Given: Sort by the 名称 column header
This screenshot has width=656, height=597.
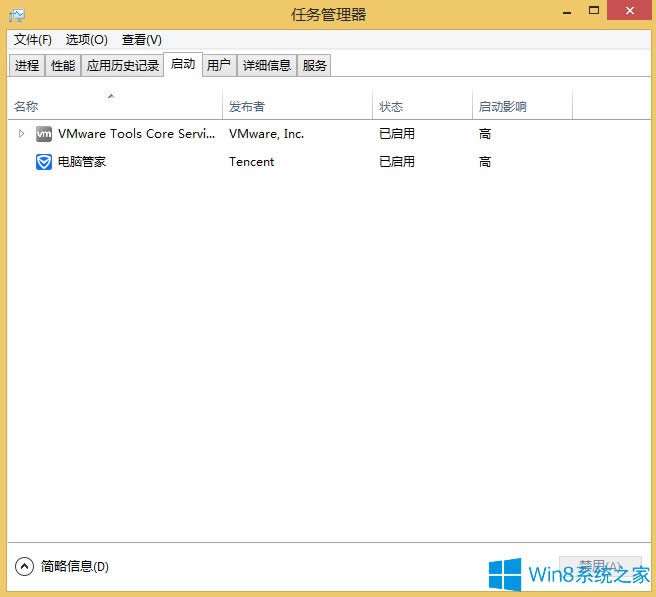Looking at the screenshot, I should 26,106.
